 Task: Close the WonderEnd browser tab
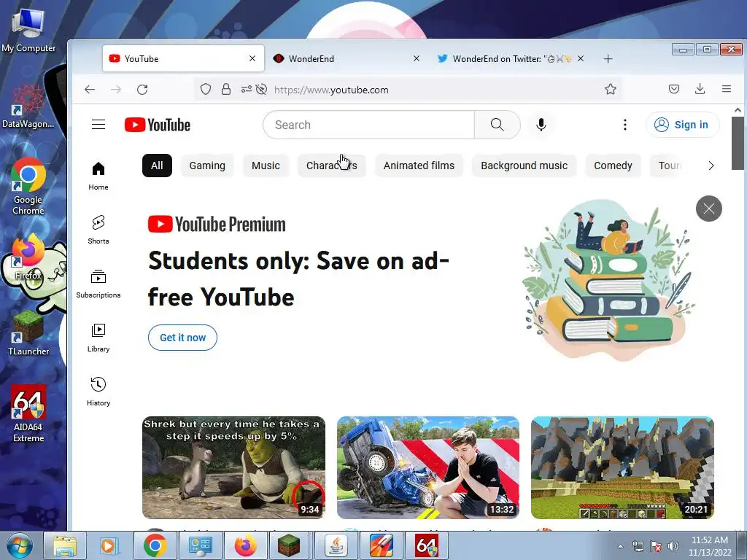pyautogui.click(x=417, y=58)
